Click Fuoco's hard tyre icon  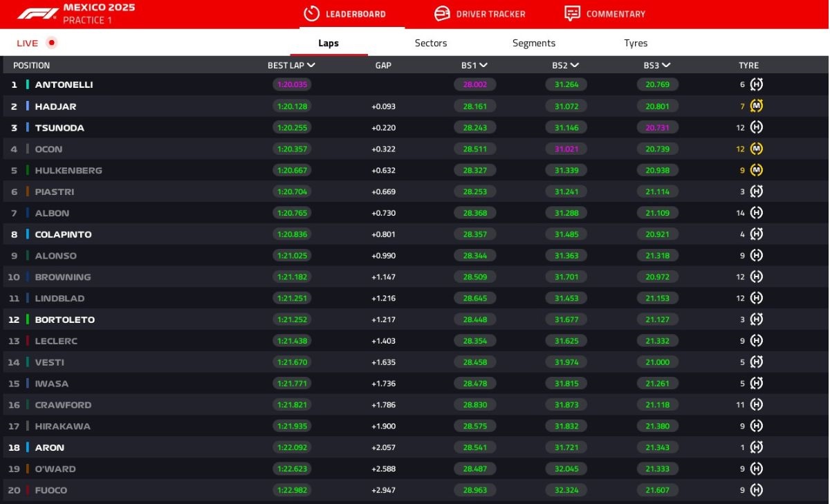[757, 490]
